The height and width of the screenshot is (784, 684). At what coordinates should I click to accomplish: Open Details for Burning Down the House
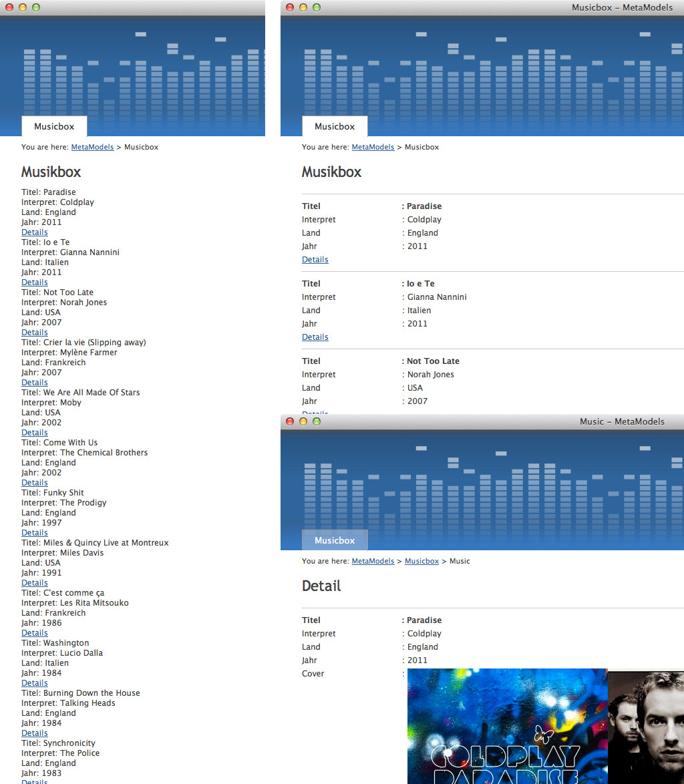(x=35, y=733)
